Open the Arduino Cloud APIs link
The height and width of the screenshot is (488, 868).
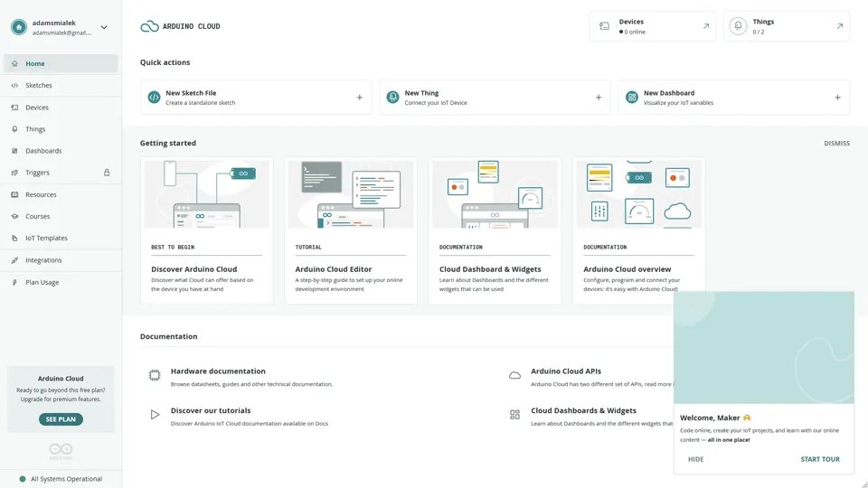pos(566,371)
